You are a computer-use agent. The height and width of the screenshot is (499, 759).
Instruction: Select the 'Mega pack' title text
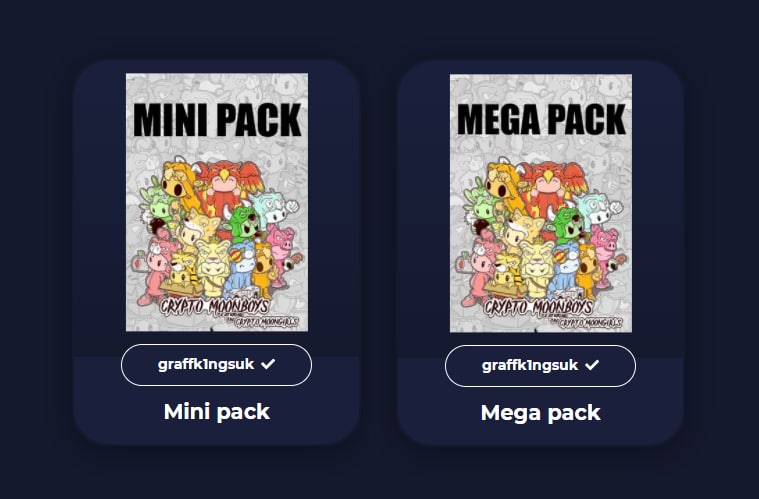pos(541,413)
